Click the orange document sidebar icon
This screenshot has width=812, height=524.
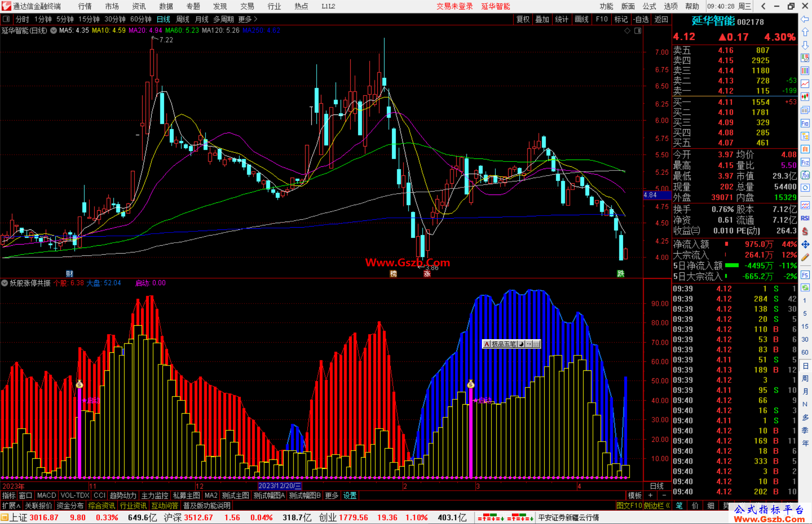click(x=805, y=149)
